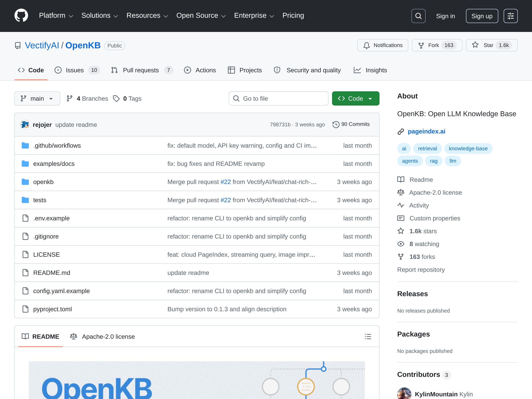532x399 pixels.
Task: Open the README outline list icon
Action: [x=368, y=336]
